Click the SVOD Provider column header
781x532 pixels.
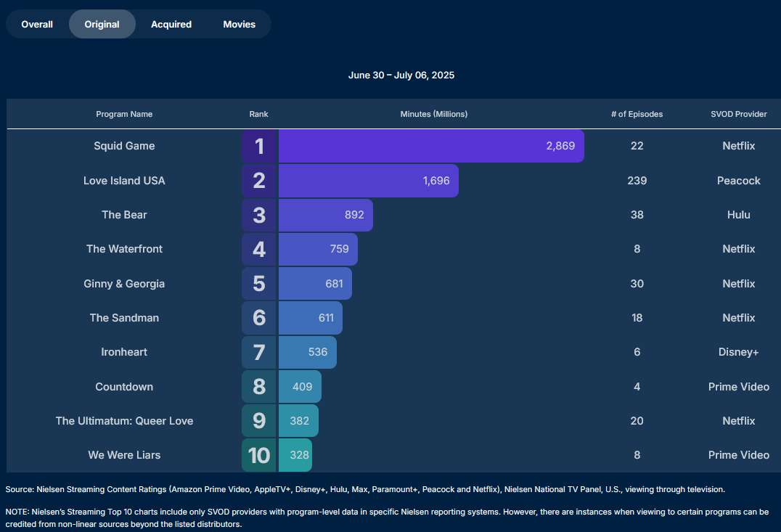(739, 114)
